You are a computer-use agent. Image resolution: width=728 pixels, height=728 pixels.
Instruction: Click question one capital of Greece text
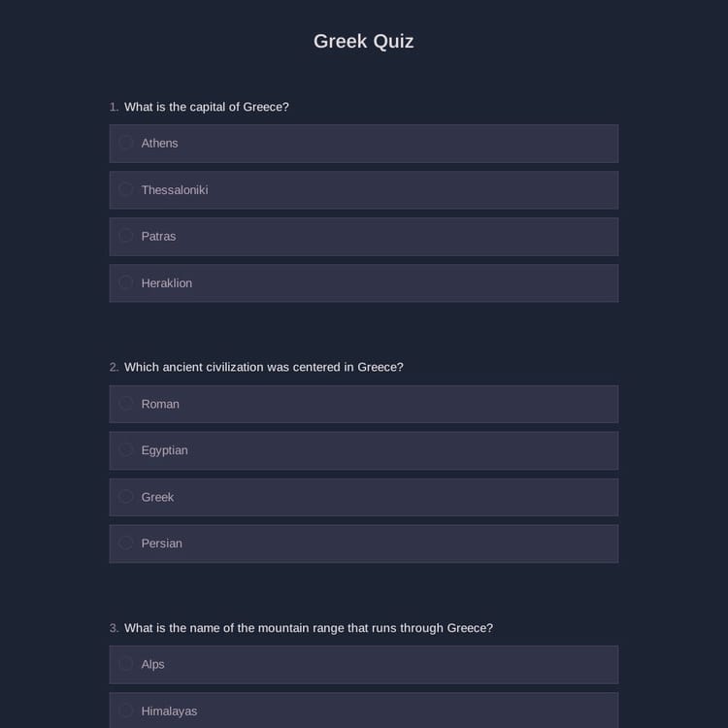(x=206, y=107)
